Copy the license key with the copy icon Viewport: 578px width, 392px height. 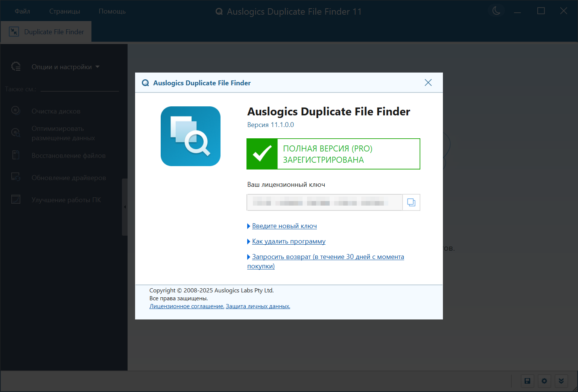tap(411, 203)
